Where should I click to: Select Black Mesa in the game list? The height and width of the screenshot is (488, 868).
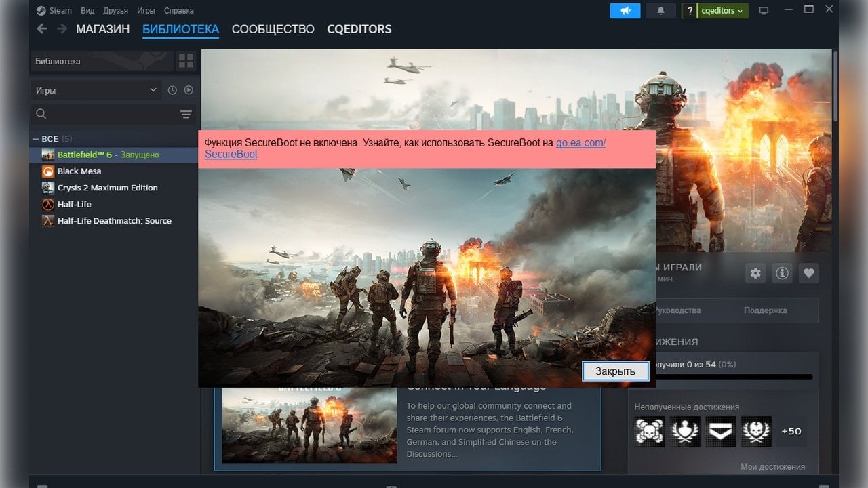(79, 171)
